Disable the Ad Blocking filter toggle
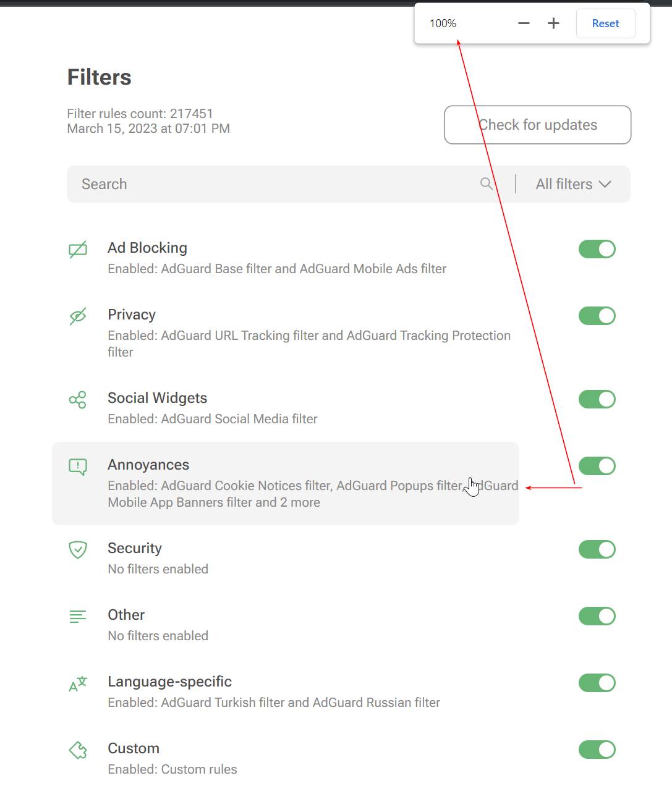The height and width of the screenshot is (786, 672). pyautogui.click(x=597, y=249)
